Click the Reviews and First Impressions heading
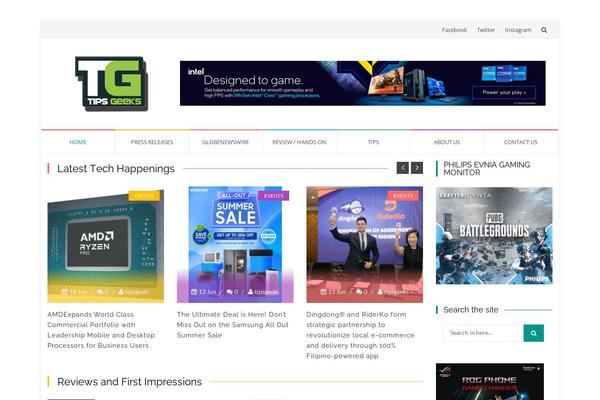 [129, 382]
